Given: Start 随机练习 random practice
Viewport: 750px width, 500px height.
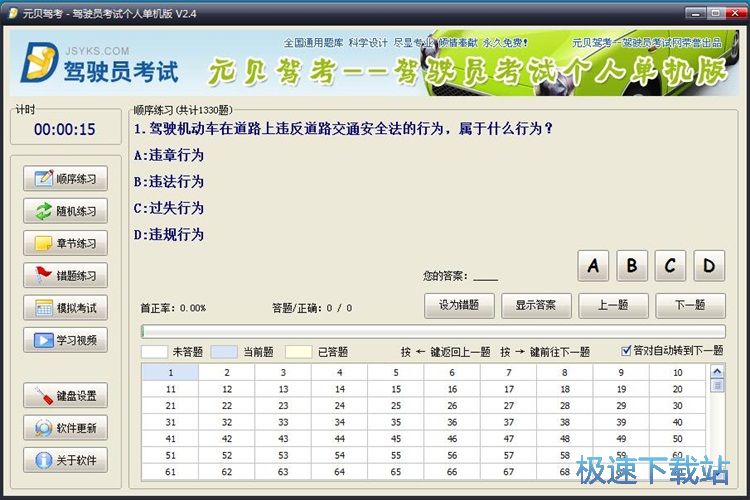Looking at the screenshot, I should click(65, 211).
